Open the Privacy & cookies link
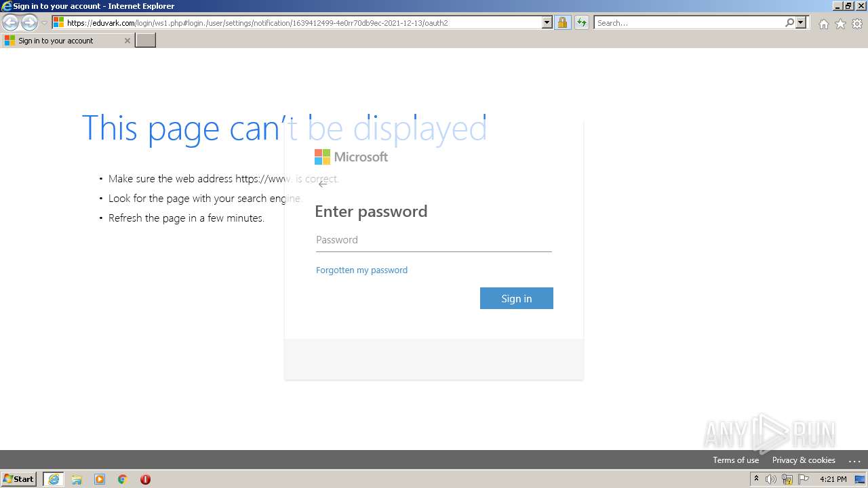This screenshot has height=488, width=868. pos(804,460)
